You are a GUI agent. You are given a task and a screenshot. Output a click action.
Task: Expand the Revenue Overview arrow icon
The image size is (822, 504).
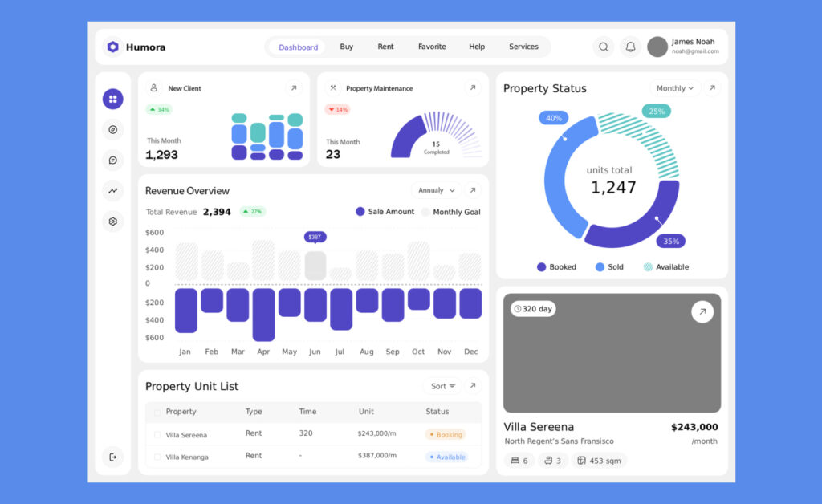[x=472, y=190]
